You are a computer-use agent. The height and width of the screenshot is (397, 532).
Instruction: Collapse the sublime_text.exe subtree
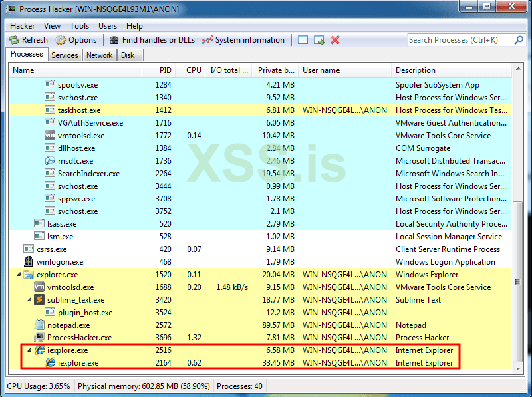point(29,300)
